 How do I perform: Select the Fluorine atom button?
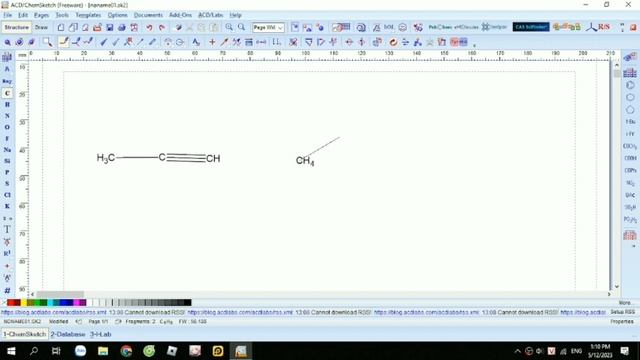click(x=7, y=138)
